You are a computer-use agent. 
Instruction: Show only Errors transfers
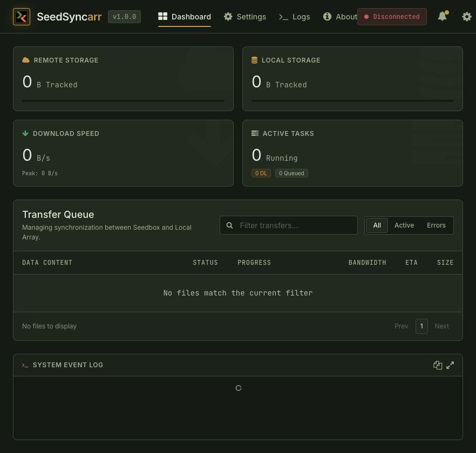pos(436,225)
